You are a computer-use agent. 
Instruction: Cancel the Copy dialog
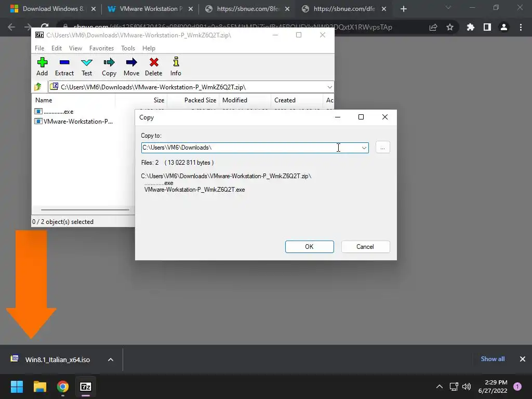coord(365,247)
